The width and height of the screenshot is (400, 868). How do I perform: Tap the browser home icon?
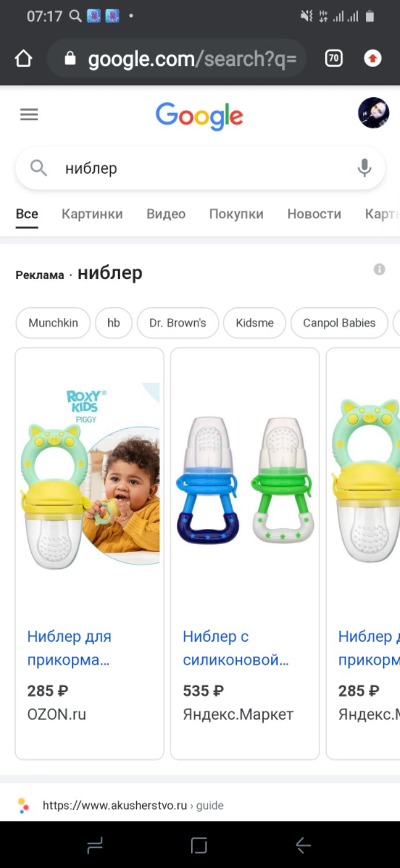[24, 58]
